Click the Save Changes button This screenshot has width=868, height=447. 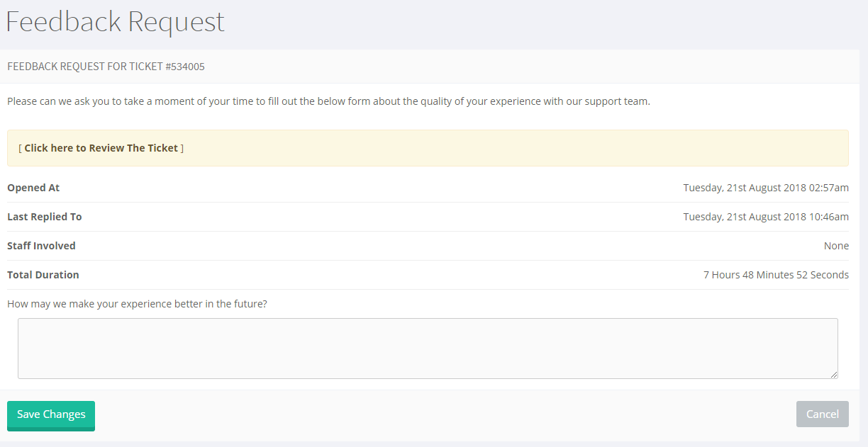coord(51,415)
